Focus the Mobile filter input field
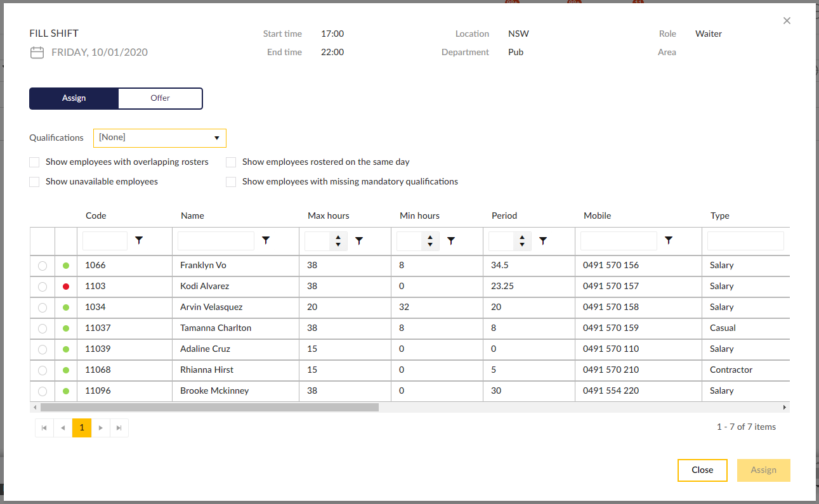The width and height of the screenshot is (819, 504). (x=619, y=241)
